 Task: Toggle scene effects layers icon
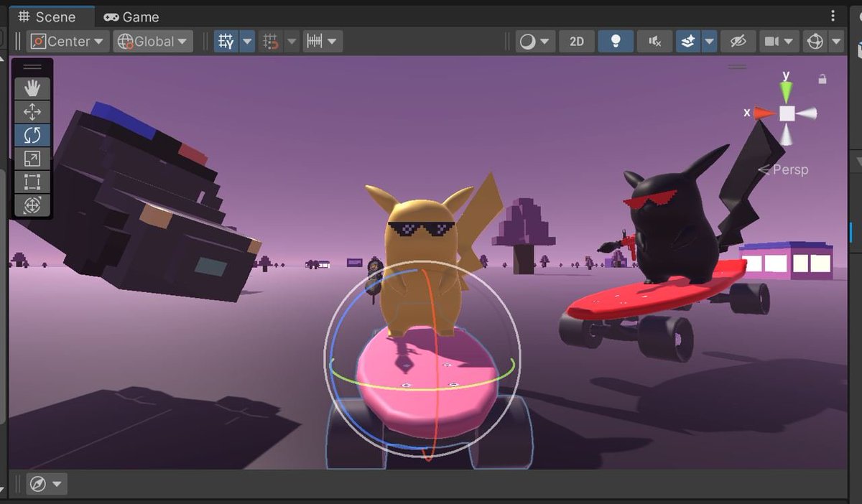point(687,42)
